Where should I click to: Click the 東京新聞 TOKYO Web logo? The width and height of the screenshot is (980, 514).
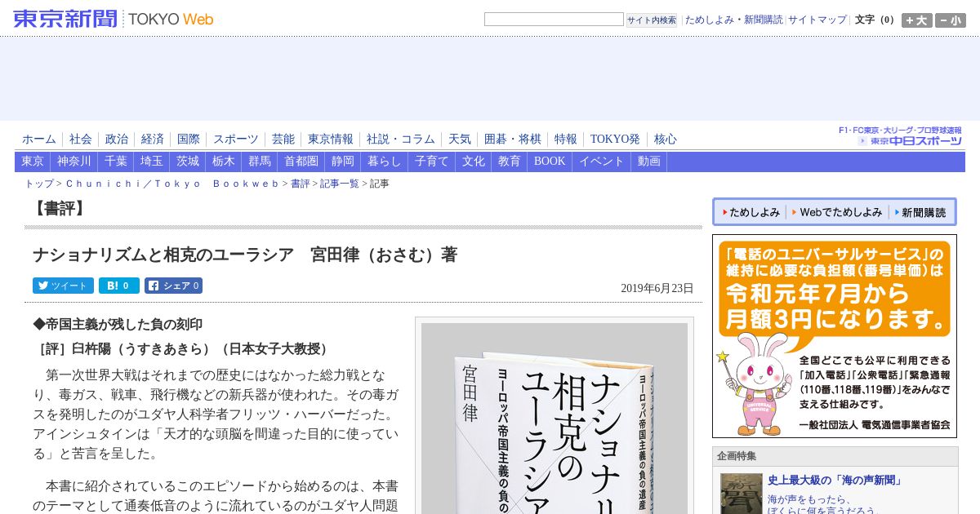tap(114, 19)
